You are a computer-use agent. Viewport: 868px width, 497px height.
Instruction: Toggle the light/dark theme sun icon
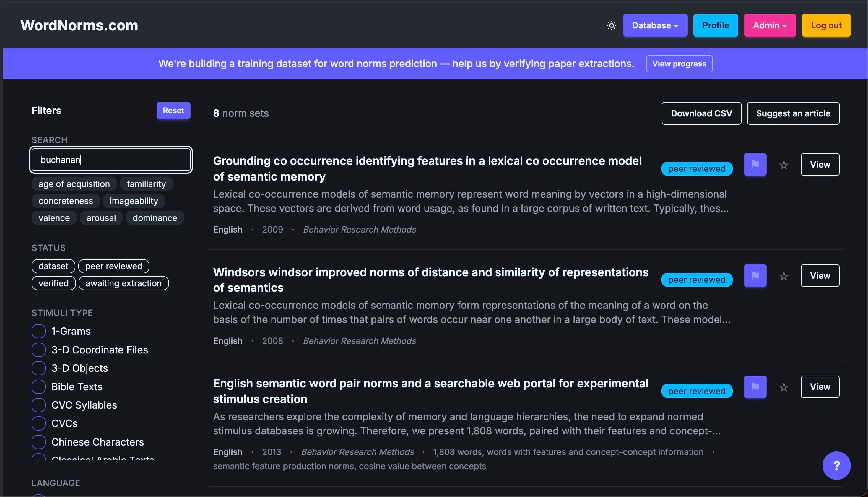coord(612,25)
